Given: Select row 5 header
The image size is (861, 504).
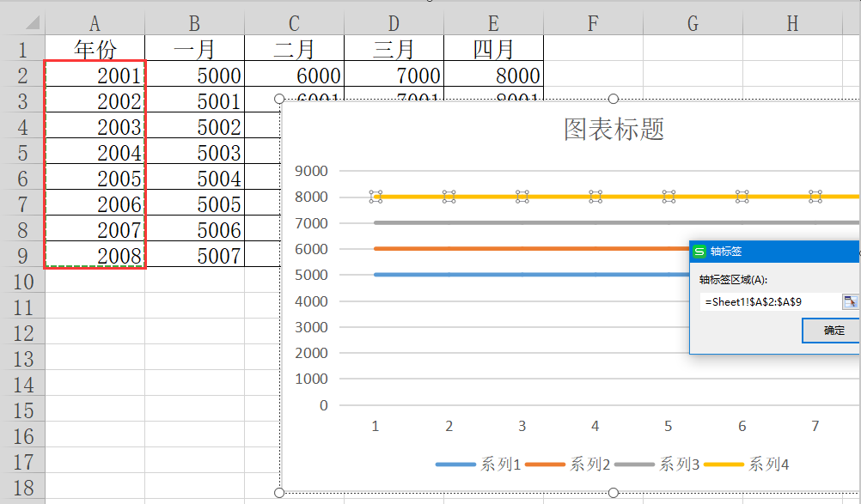Looking at the screenshot, I should [22, 153].
